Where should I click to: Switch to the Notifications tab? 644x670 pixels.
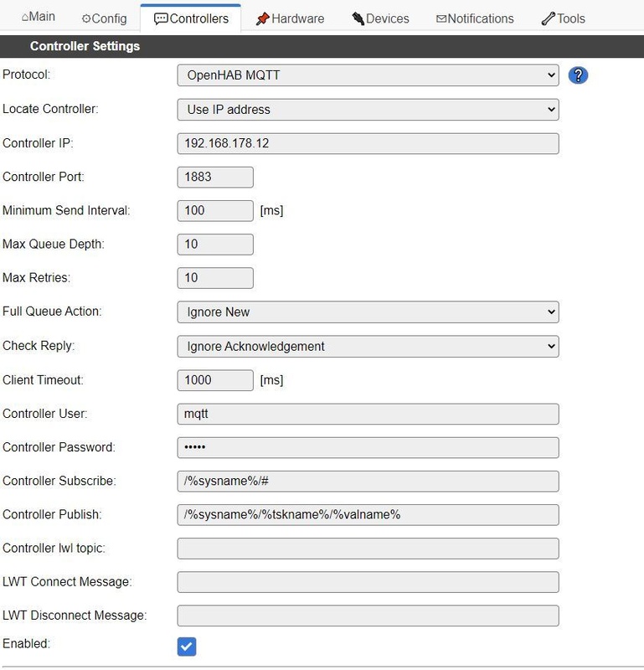475,18
